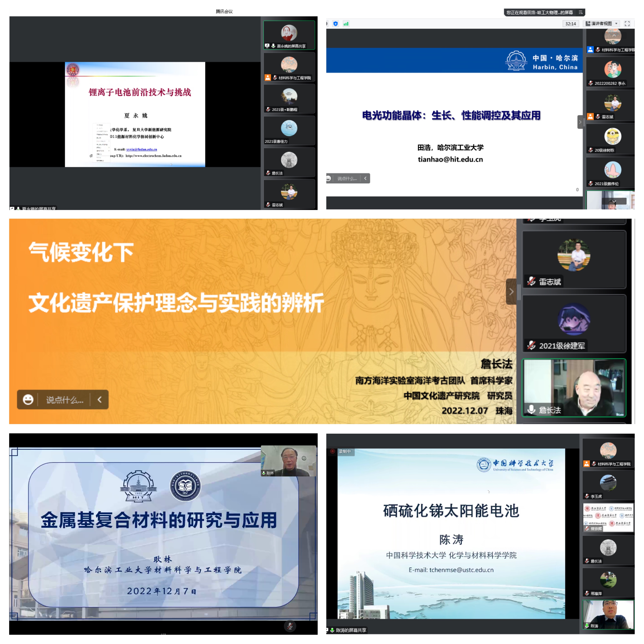
Task: Click the mute microphone icon below 耿林 slide
Action: [290, 626]
